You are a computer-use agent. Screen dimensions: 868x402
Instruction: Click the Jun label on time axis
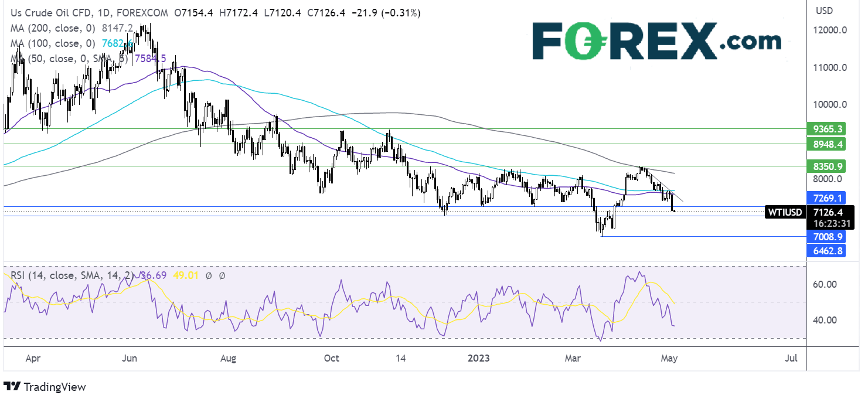(x=131, y=357)
